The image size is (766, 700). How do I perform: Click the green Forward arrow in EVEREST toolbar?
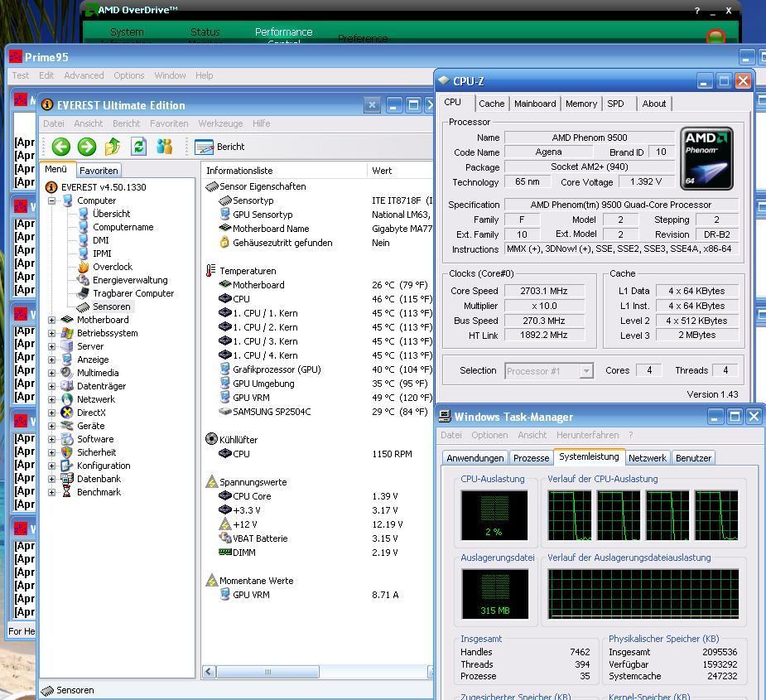87,147
